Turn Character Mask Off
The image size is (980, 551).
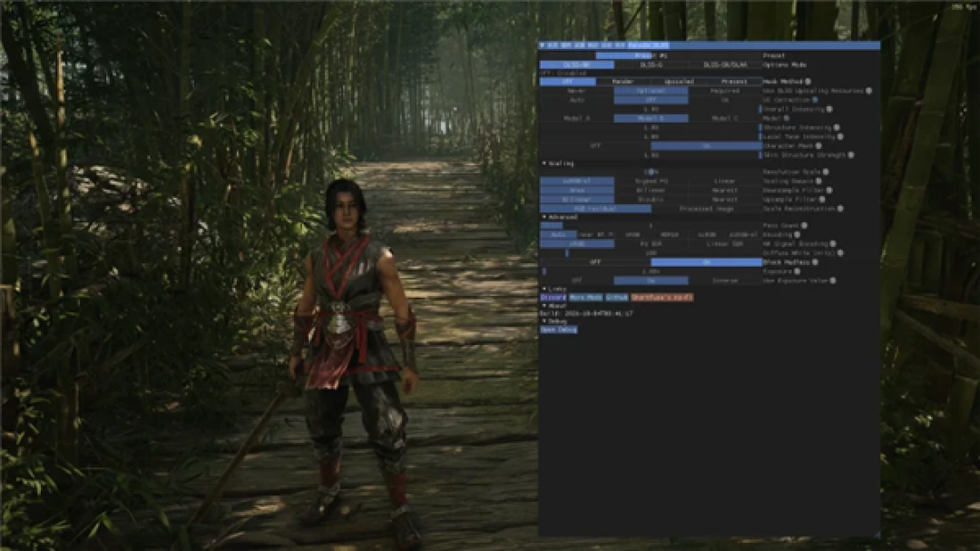click(x=595, y=146)
